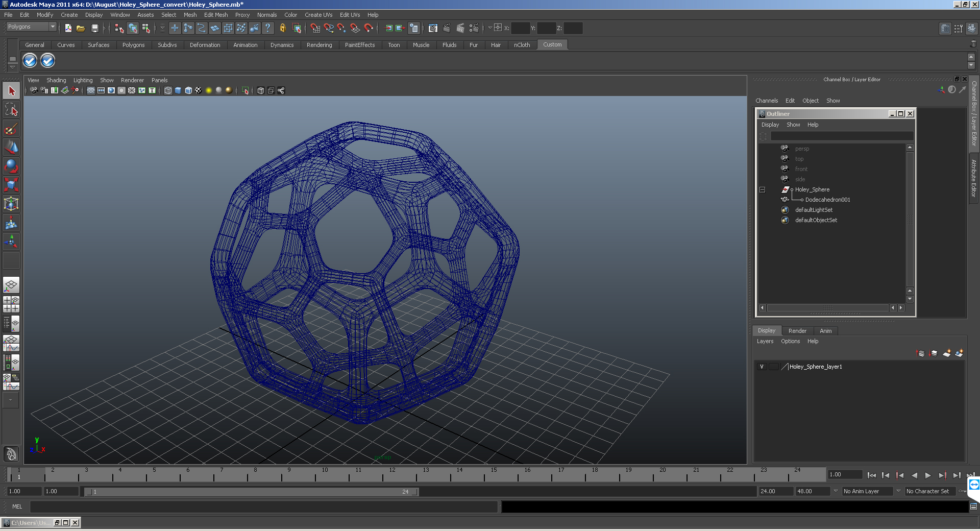Collapse the Holey_Sphere node in Outliner
This screenshot has height=531, width=980.
[762, 189]
